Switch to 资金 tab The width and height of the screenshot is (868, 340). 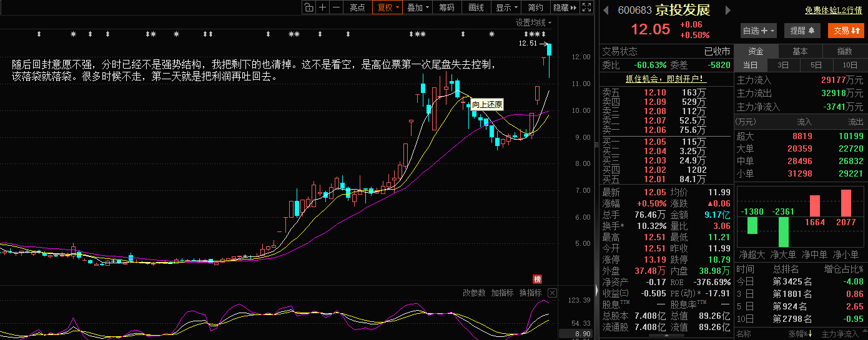pos(756,51)
